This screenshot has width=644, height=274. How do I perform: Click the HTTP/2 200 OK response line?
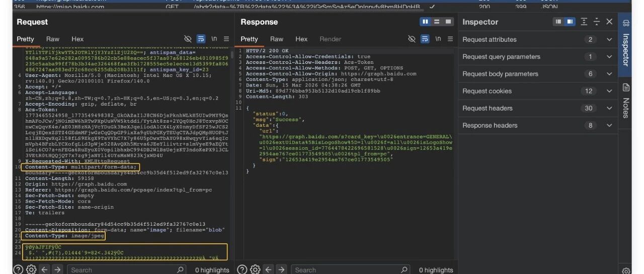[x=267, y=51]
